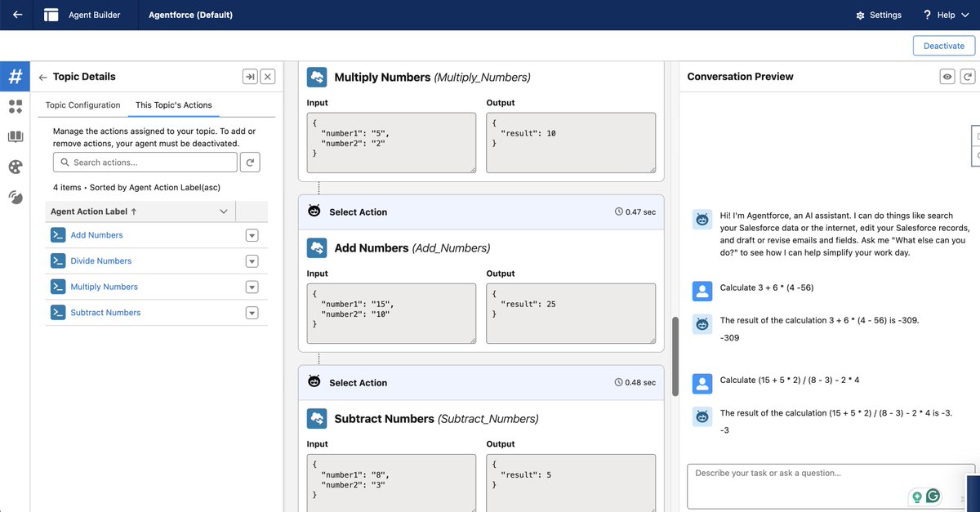Image resolution: width=980 pixels, height=512 pixels.
Task: Focus the Search actions field
Action: click(x=145, y=162)
